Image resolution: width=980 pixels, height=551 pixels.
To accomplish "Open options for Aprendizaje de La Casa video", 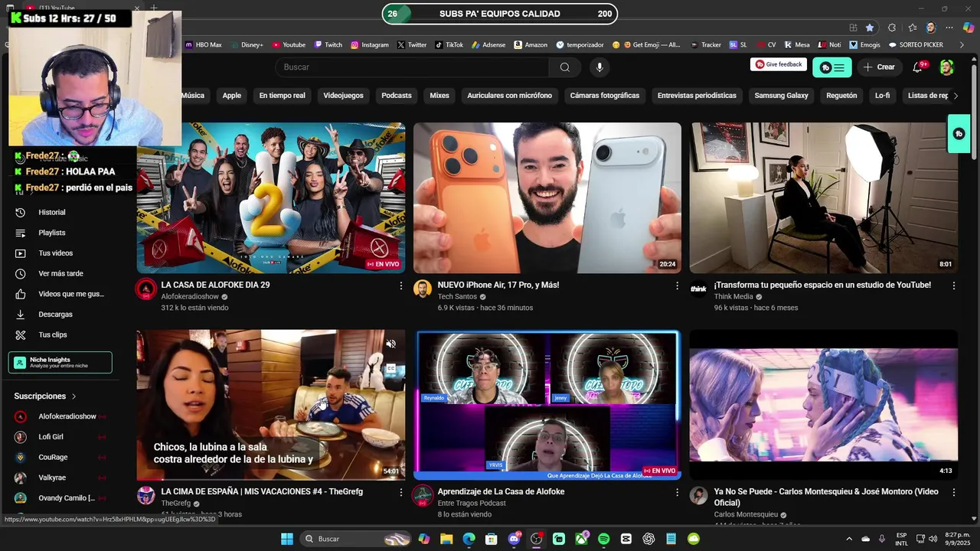I will tap(677, 492).
